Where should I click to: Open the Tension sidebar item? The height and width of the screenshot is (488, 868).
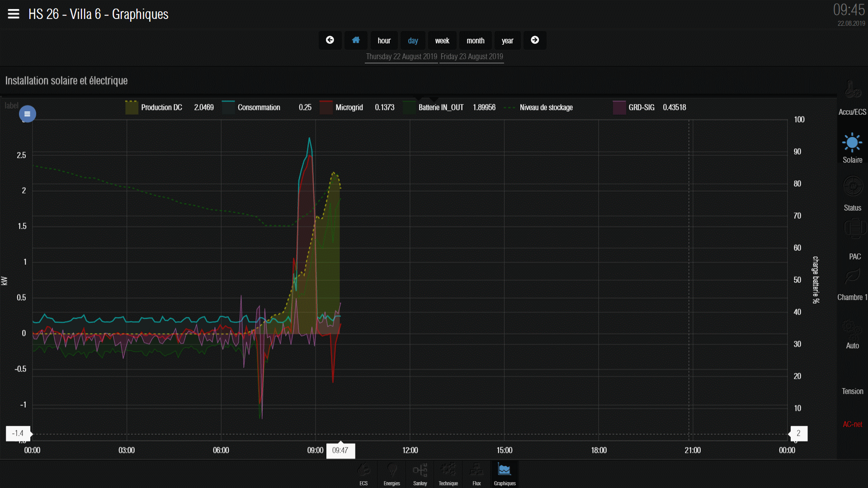tap(852, 391)
